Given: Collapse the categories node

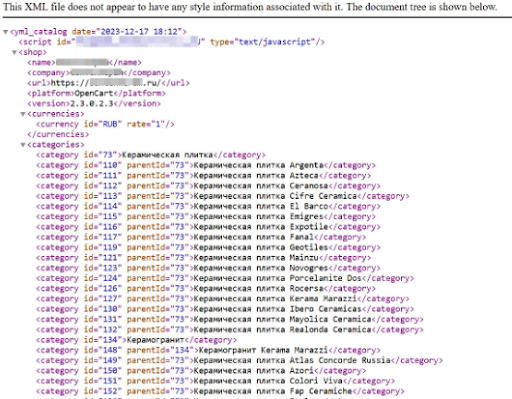Looking at the screenshot, I should [23, 145].
